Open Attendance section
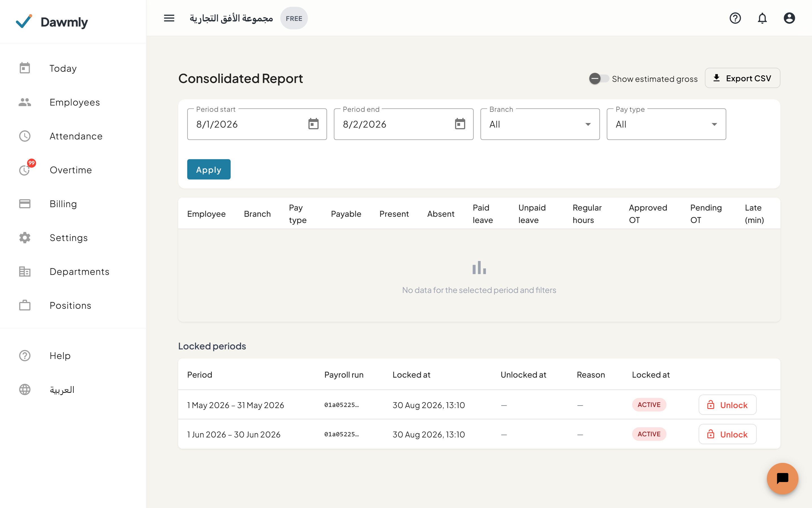This screenshot has height=508, width=812. 73,136
